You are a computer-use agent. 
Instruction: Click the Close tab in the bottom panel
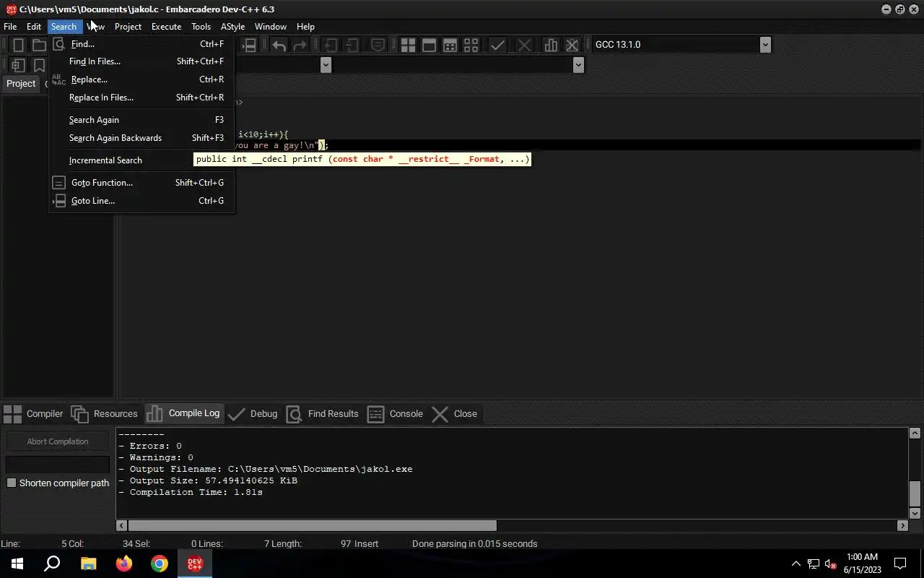tap(455, 414)
